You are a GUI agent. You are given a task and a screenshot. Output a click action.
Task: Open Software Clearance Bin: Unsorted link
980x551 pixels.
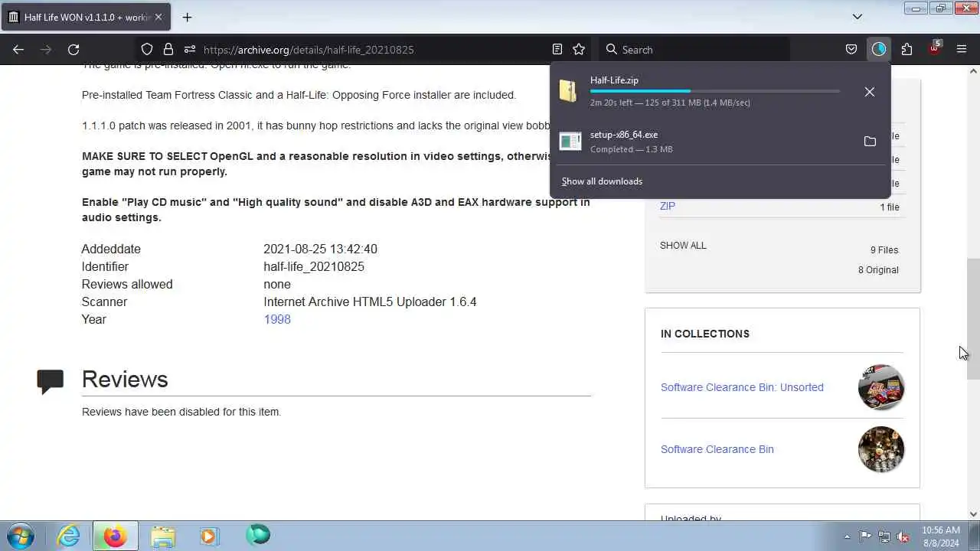[742, 387]
